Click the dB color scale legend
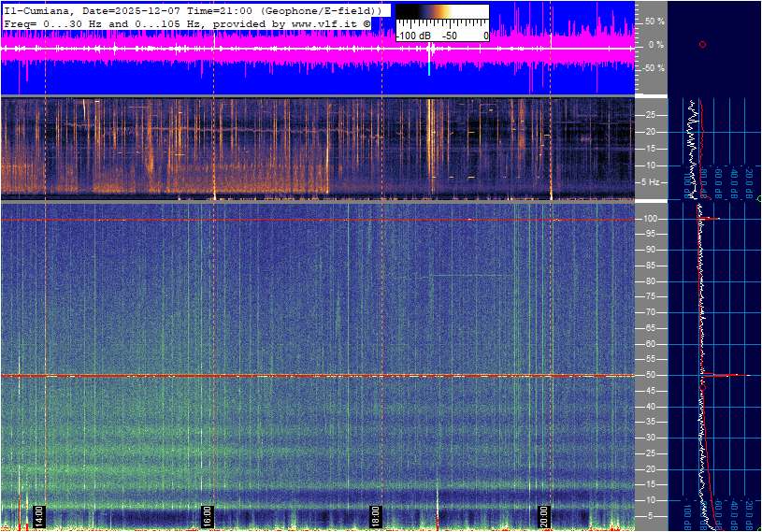The width and height of the screenshot is (762, 532). [441, 23]
